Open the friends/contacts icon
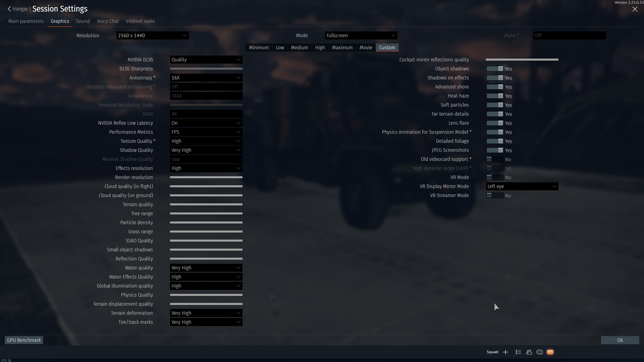Viewport: 644px width, 362px height. pyautogui.click(x=529, y=352)
